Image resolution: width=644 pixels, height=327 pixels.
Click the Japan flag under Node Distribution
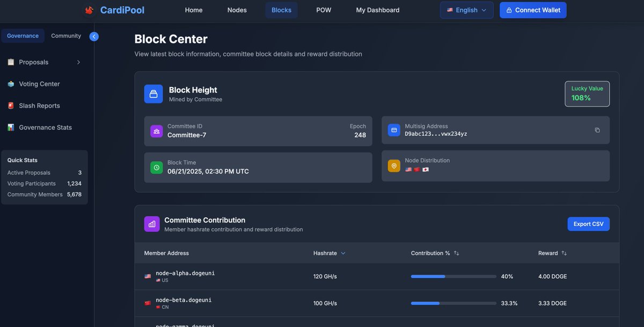pyautogui.click(x=426, y=170)
